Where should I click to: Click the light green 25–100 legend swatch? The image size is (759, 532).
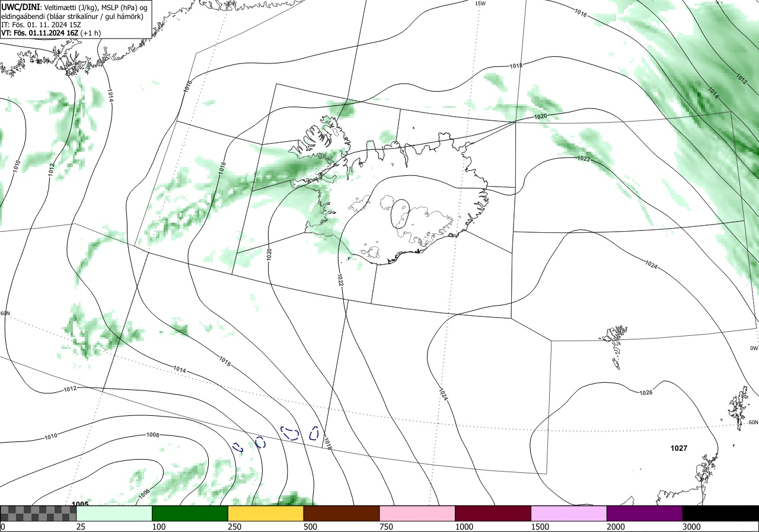(114, 513)
